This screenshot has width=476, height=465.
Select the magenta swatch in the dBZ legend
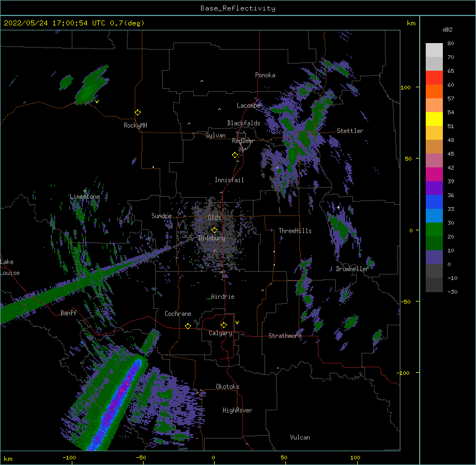point(434,174)
